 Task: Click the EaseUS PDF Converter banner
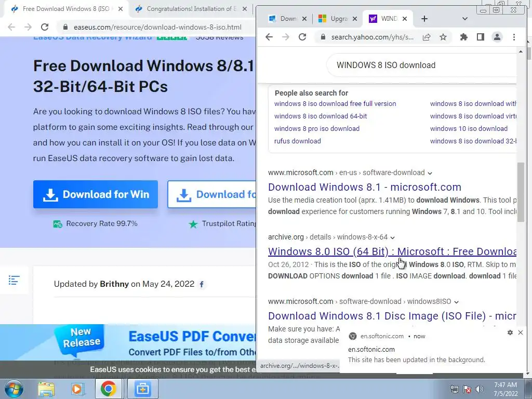pyautogui.click(x=128, y=342)
